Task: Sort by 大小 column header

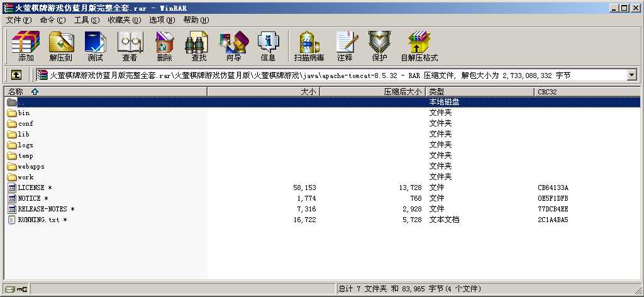Action: [264, 92]
